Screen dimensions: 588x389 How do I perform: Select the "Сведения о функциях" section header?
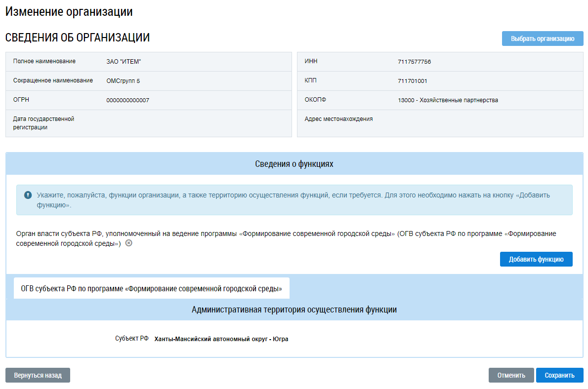[x=294, y=164]
